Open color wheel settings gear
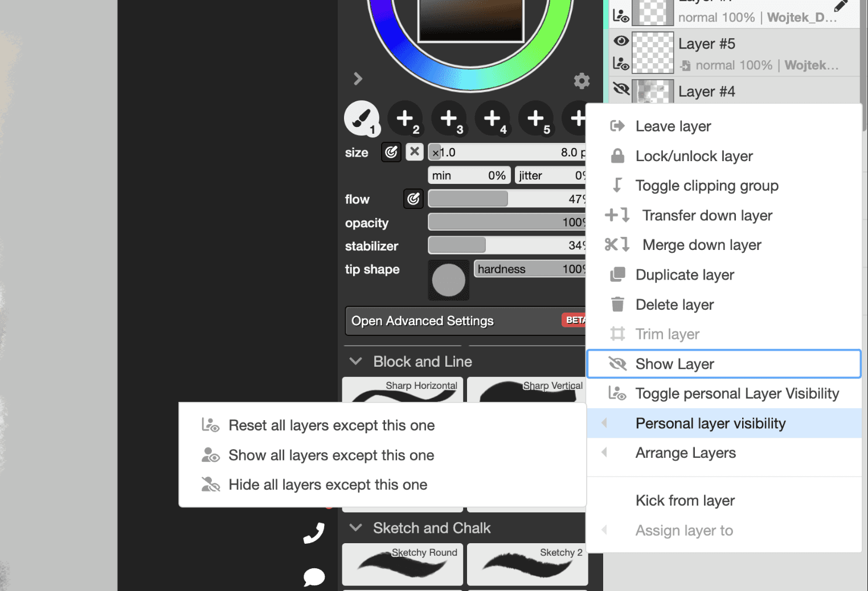Viewport: 868px width, 591px height. click(x=582, y=81)
